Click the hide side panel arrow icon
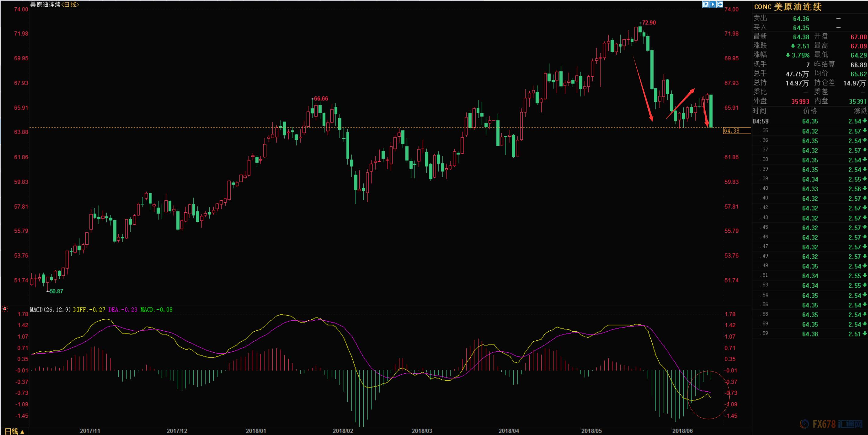 click(720, 4)
